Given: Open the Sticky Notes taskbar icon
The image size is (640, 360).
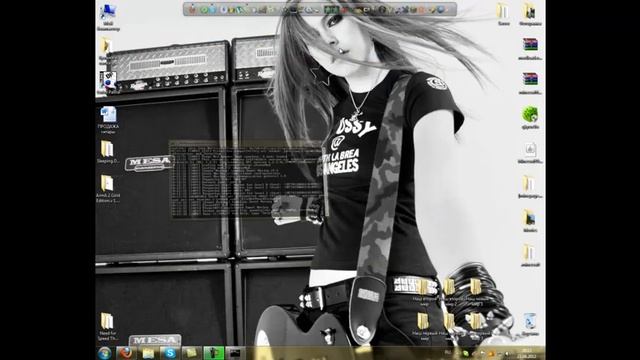Looking at the screenshot, I should 191,353.
